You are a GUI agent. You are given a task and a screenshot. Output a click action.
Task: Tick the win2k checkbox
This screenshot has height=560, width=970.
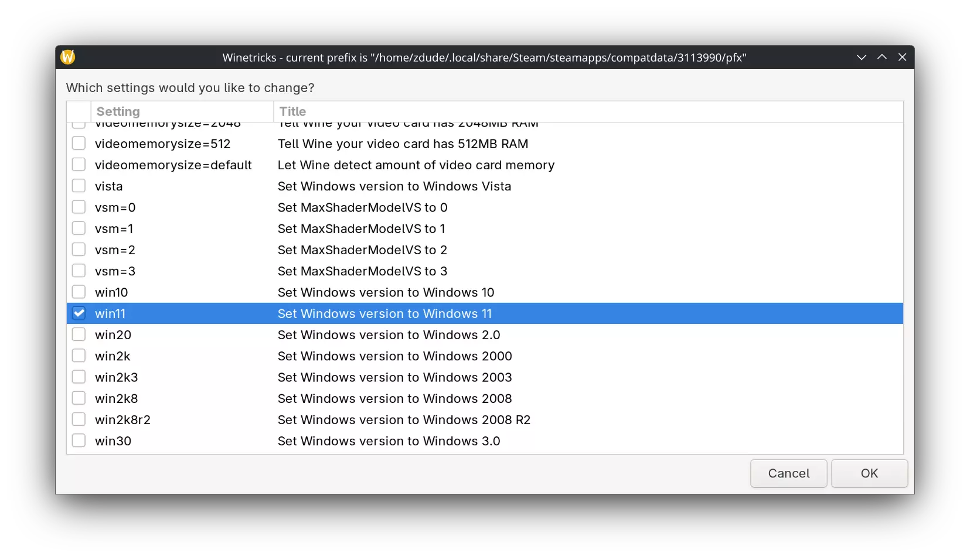point(79,356)
